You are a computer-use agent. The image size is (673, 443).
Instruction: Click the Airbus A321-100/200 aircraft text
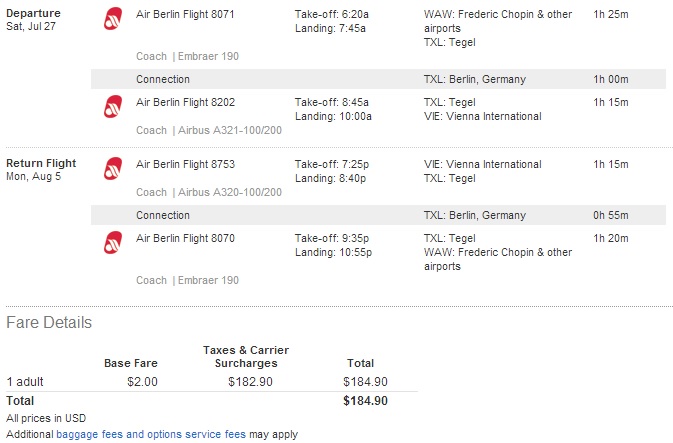pos(230,130)
